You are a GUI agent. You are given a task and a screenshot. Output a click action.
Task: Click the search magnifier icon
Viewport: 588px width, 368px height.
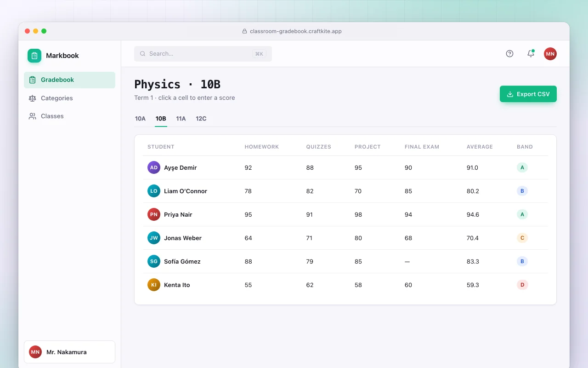tap(143, 54)
